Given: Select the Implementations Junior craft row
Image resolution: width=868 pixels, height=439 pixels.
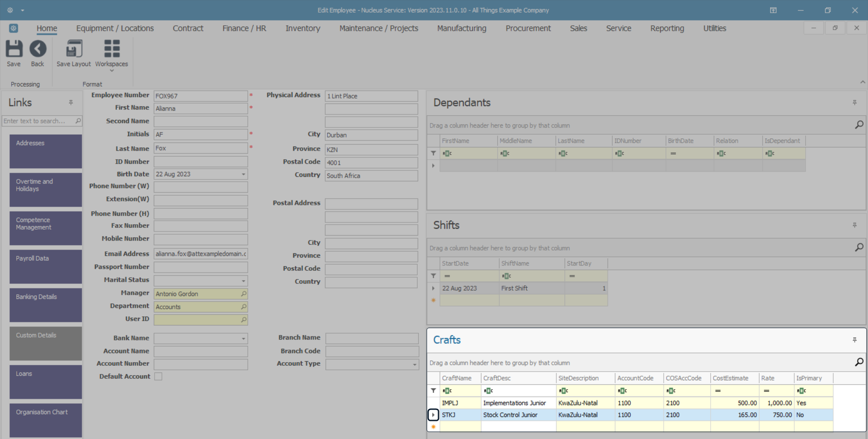Looking at the screenshot, I should pyautogui.click(x=514, y=403).
